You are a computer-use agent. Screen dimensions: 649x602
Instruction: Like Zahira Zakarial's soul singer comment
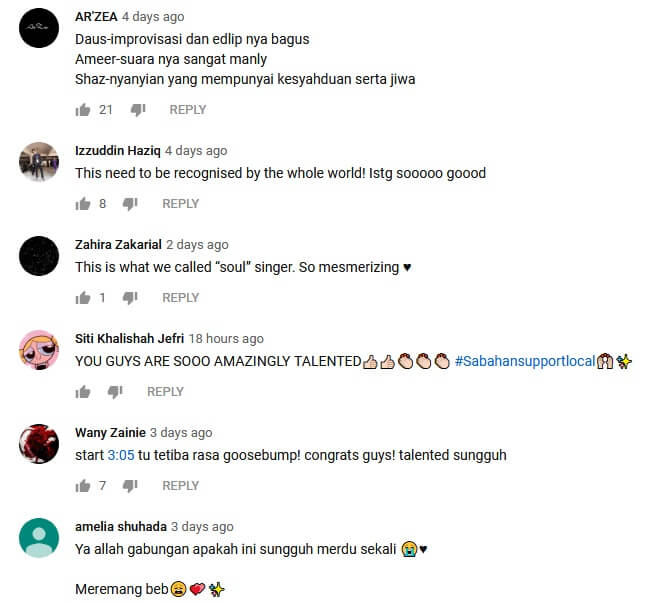tap(83, 298)
